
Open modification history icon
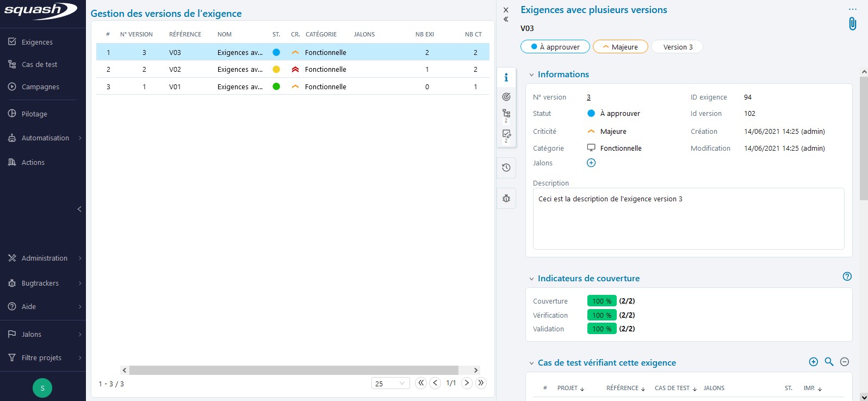(x=506, y=168)
